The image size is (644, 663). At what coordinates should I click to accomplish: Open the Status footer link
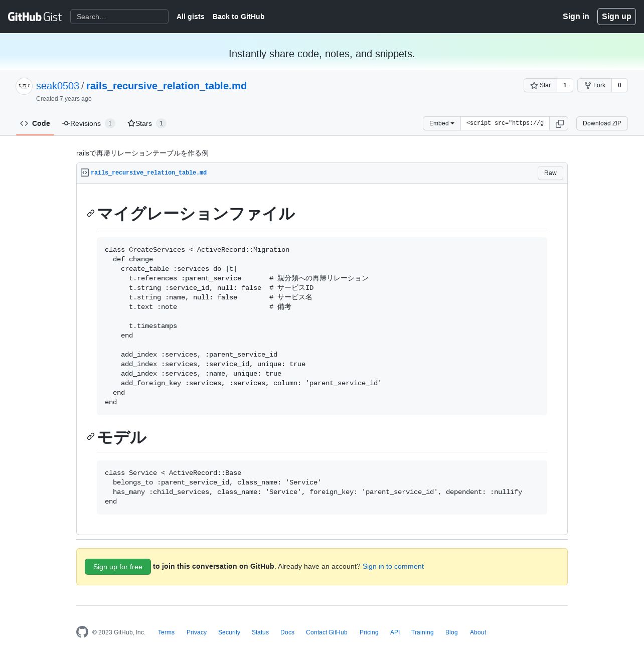tap(260, 632)
